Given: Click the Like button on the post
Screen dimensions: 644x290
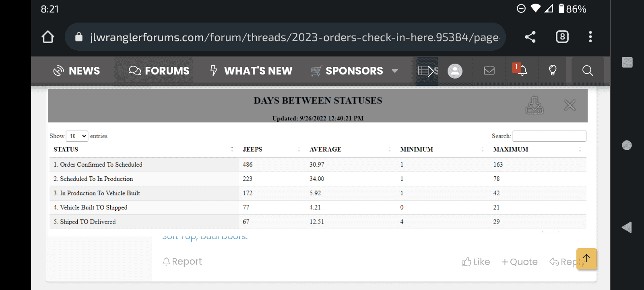Looking at the screenshot, I should (476, 262).
